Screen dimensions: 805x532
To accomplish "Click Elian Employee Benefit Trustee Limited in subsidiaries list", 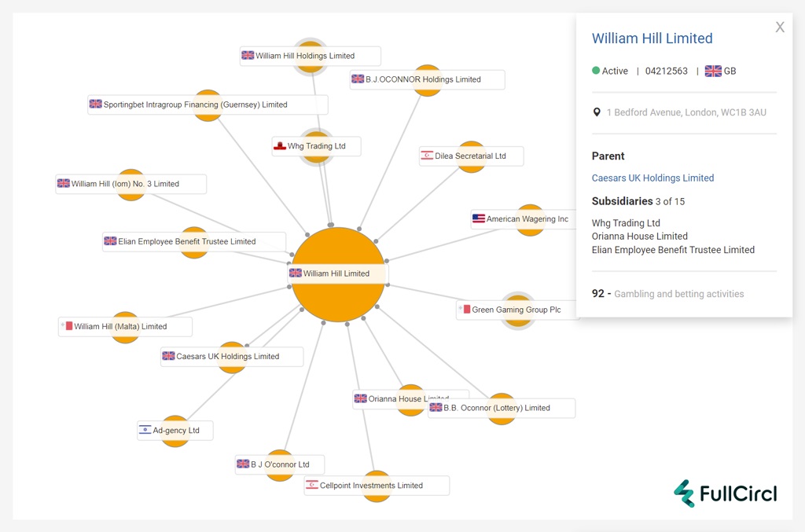I will pos(673,250).
